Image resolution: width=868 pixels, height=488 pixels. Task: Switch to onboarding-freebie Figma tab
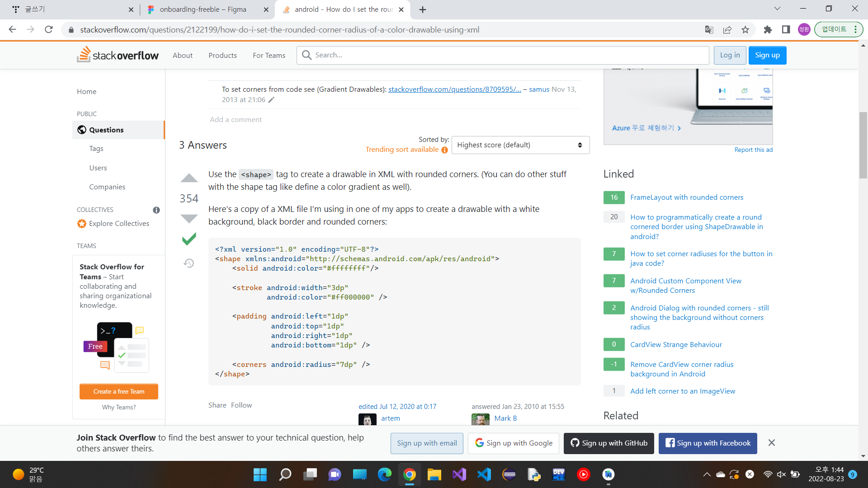coord(203,9)
